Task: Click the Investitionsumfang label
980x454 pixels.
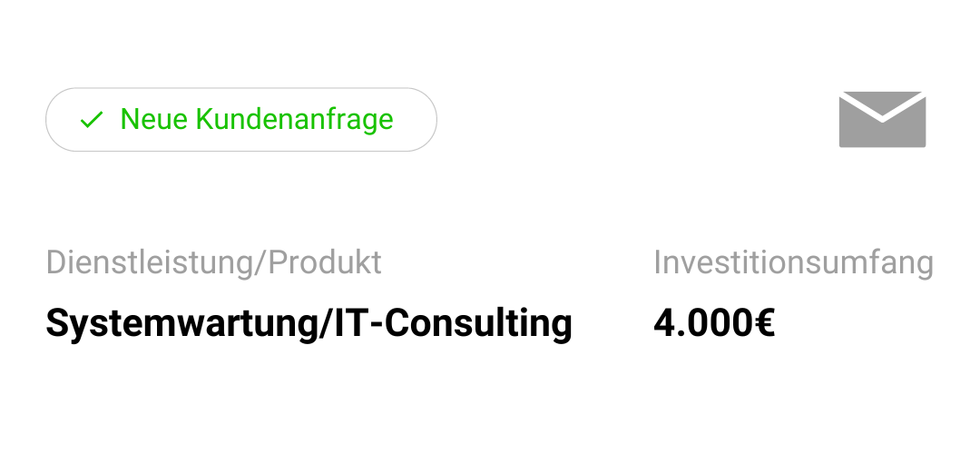Action: (793, 262)
